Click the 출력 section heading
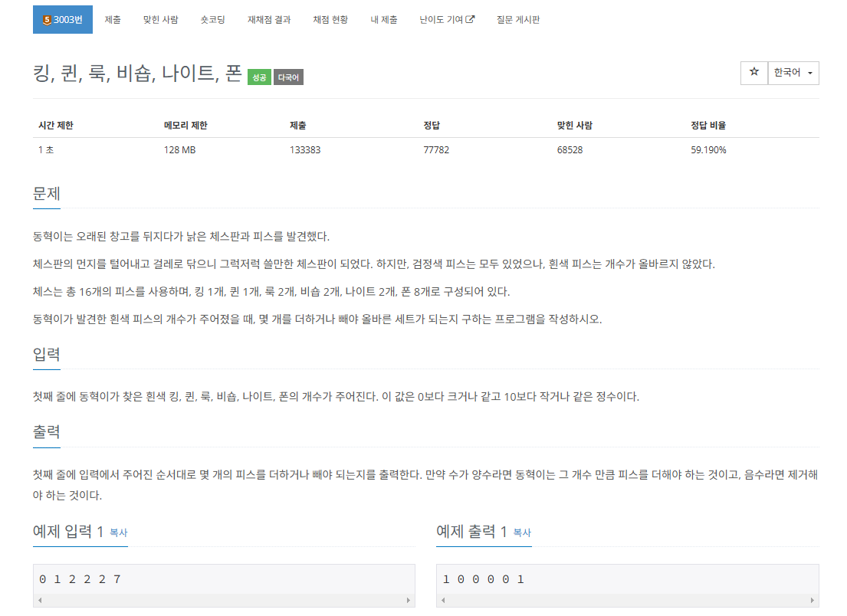This screenshot has width=847, height=616. pyautogui.click(x=47, y=432)
